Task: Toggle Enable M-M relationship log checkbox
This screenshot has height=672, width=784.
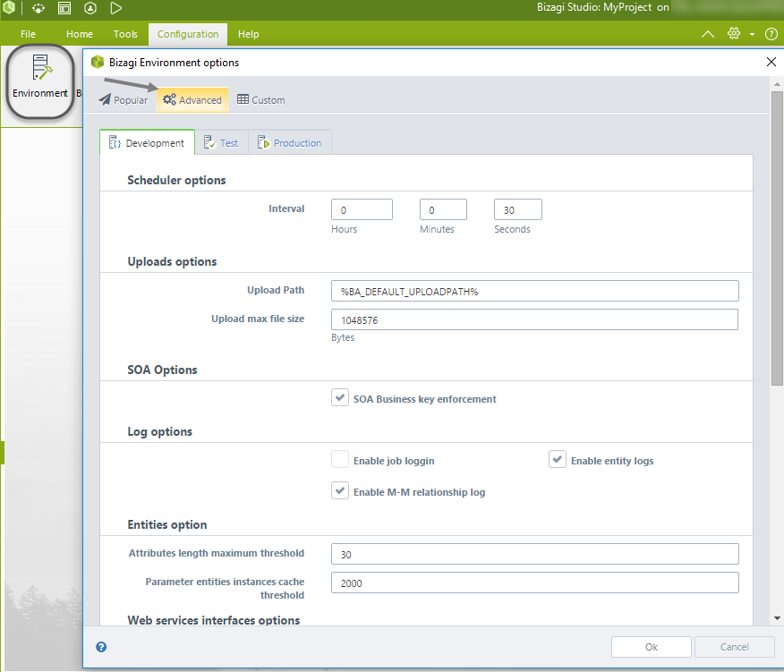Action: pos(340,491)
